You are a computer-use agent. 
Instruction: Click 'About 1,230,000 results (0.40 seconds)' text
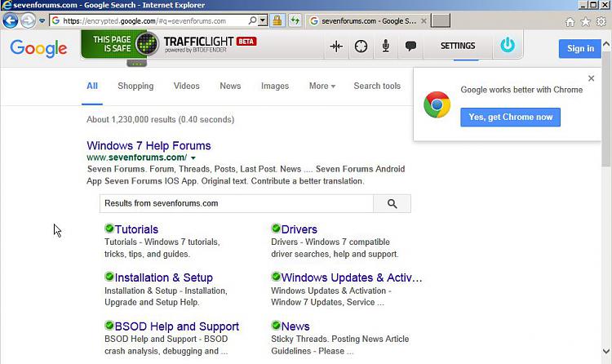(x=161, y=119)
